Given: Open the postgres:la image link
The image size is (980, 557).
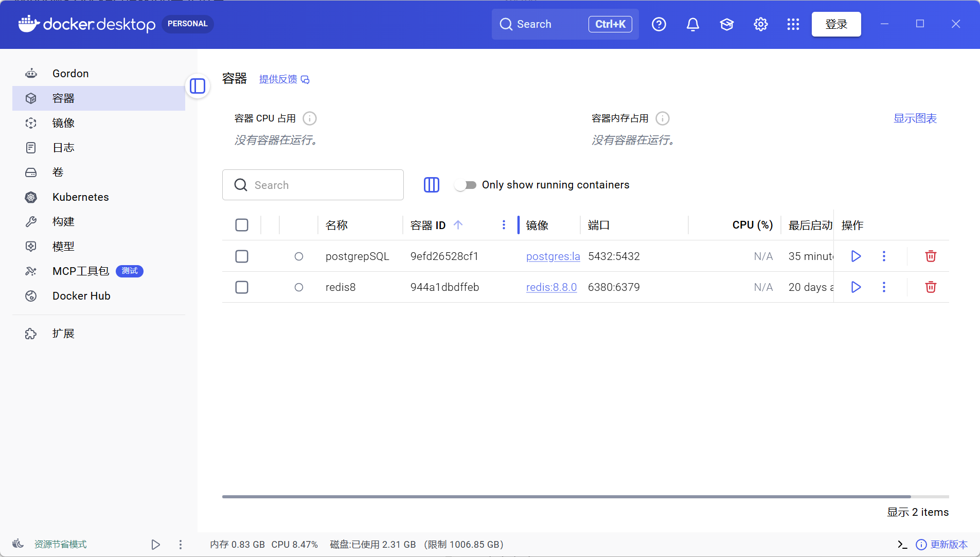Looking at the screenshot, I should click(553, 256).
